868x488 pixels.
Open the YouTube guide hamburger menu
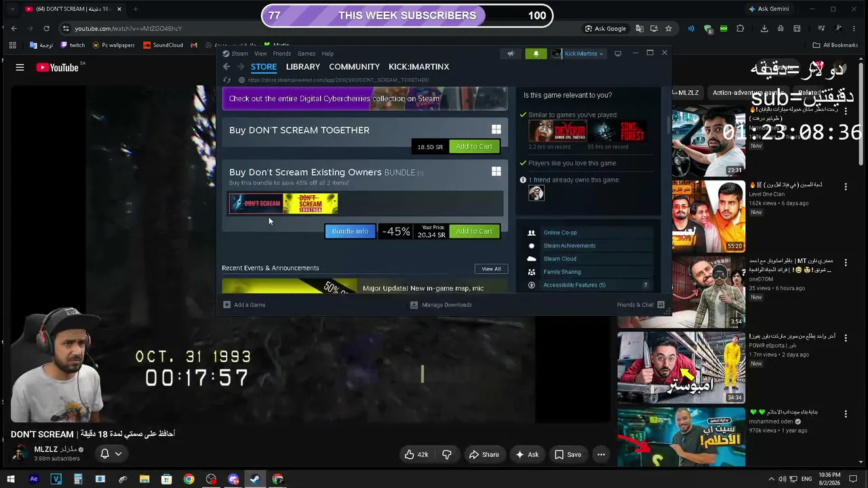click(x=20, y=67)
